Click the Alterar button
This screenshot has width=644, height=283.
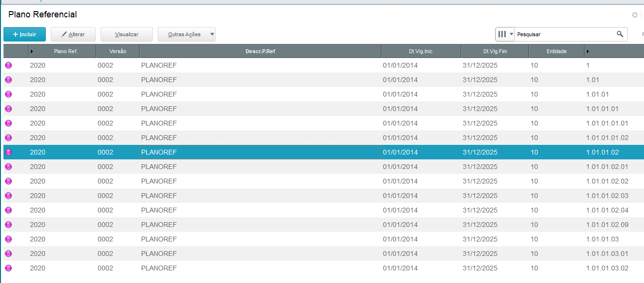73,34
